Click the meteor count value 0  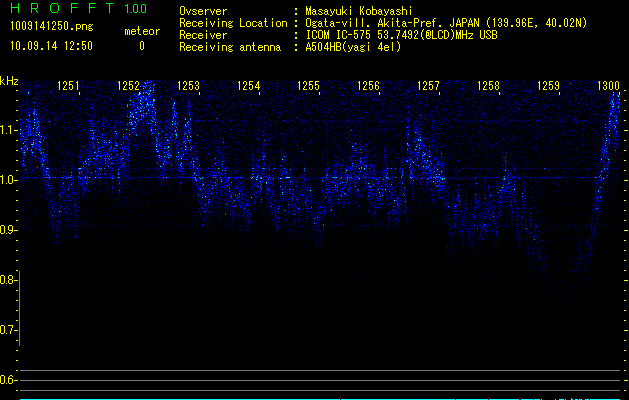click(142, 46)
